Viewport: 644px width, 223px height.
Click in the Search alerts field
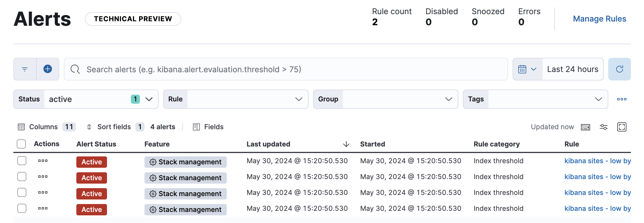click(x=284, y=69)
